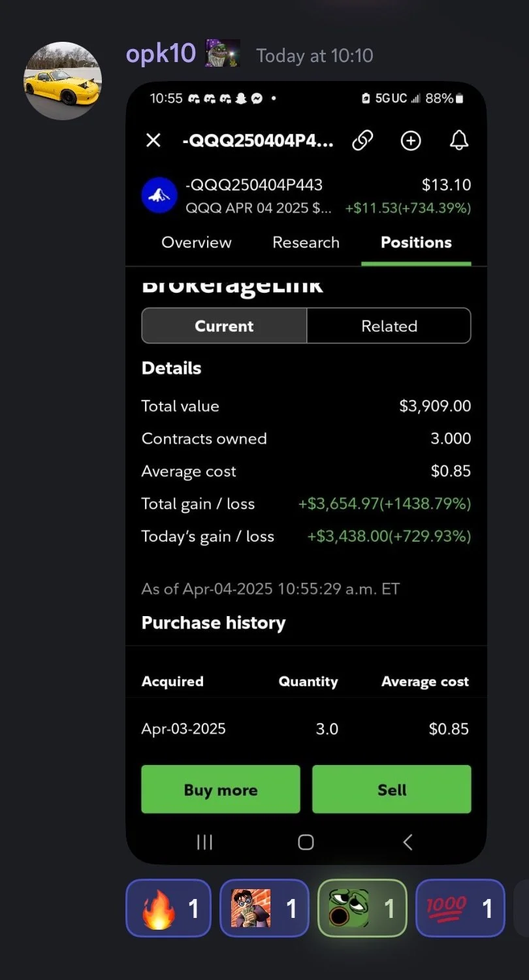Image resolution: width=529 pixels, height=980 pixels.
Task: Tap the Snapchat ghost notification icon
Action: pyautogui.click(x=241, y=98)
